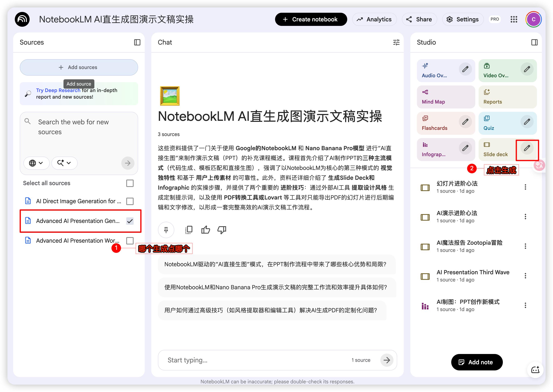Open more options for AI演示进阶心法
This screenshot has width=553, height=392.
[x=525, y=217]
